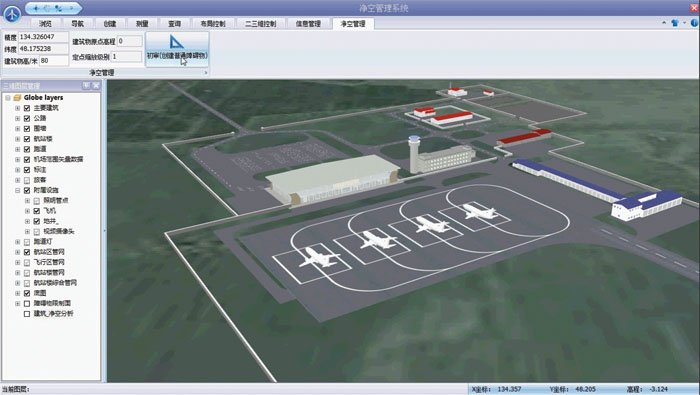
Task: Expand the 航站区管网 tree node
Action: (x=17, y=252)
